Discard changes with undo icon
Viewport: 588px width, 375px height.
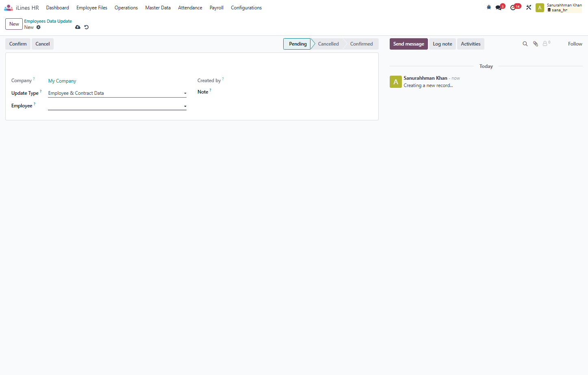[86, 27]
